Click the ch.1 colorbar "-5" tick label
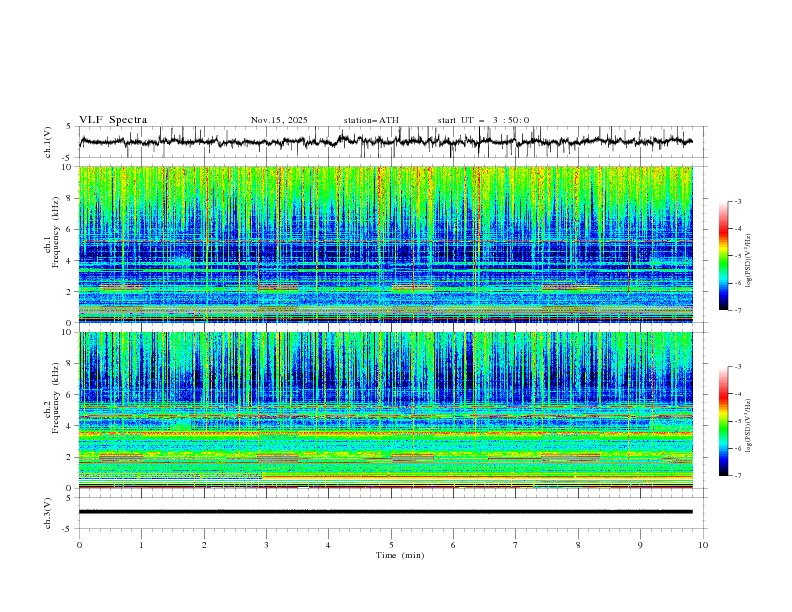Screen dimensions: 792x612 pos(738,256)
